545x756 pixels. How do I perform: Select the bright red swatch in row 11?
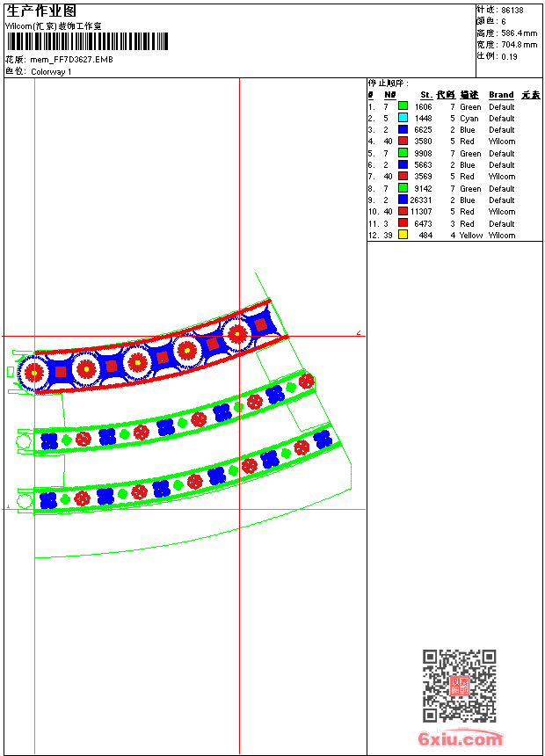pyautogui.click(x=403, y=223)
